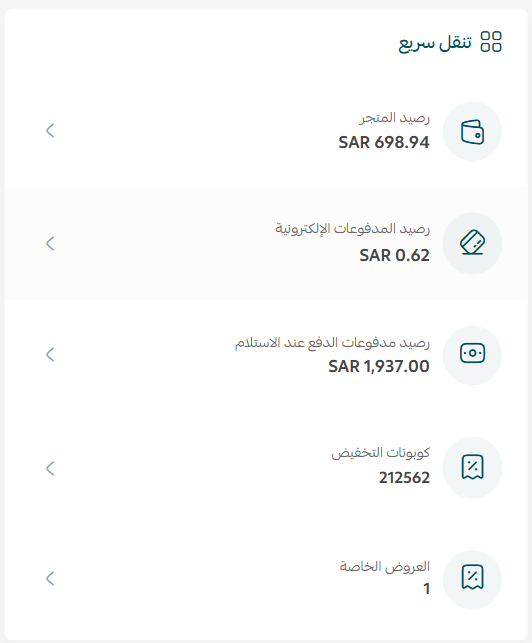Screen dimensions: 532x643
Task: Open the كوبونات التخفيض label
Action: (381, 453)
